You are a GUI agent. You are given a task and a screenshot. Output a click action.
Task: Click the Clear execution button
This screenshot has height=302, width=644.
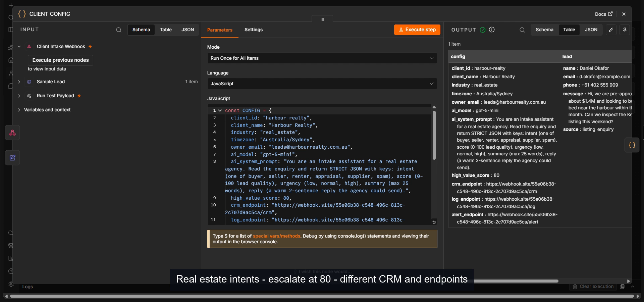(593, 287)
